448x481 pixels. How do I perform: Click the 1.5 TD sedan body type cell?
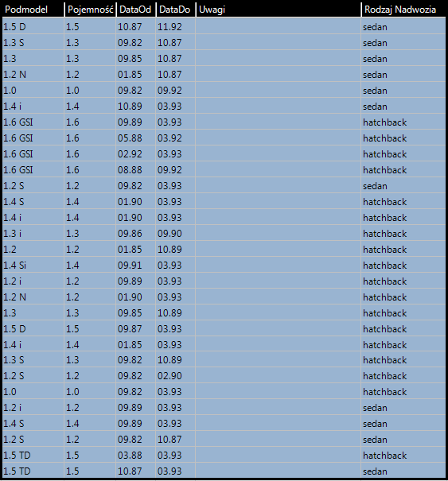(x=403, y=471)
